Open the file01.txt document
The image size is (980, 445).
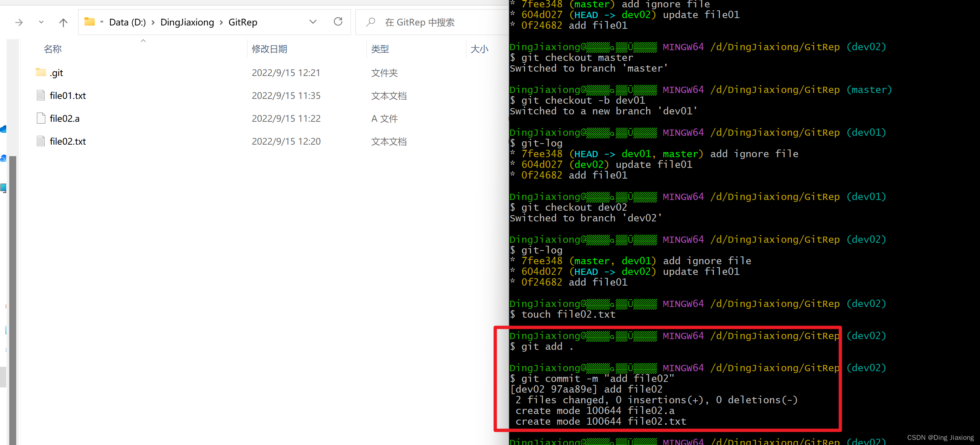point(68,96)
